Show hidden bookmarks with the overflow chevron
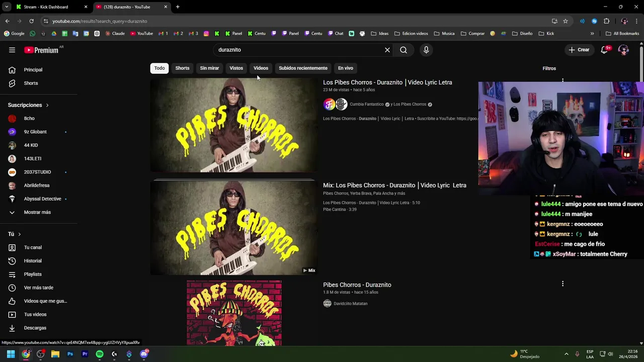Image resolution: width=644 pixels, height=362 pixels. coord(592,34)
